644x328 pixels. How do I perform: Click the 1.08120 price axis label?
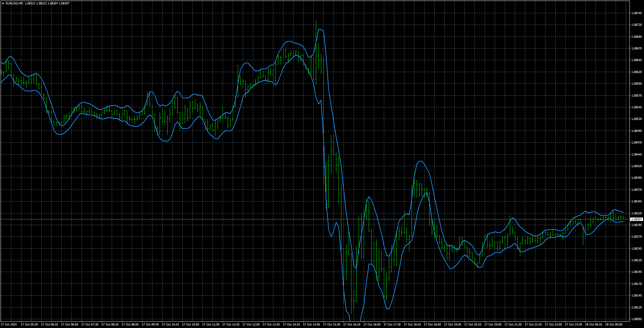(x=637, y=307)
